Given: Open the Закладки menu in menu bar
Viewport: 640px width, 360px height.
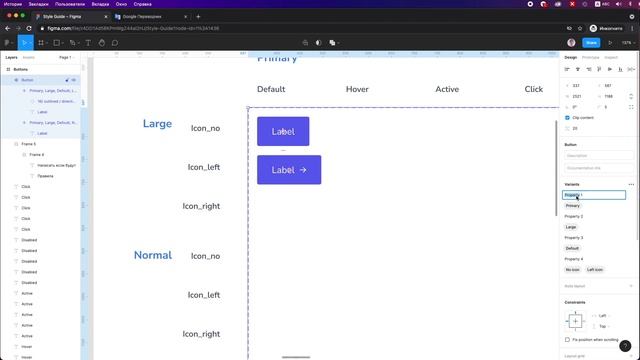Looking at the screenshot, I should pyautogui.click(x=38, y=4).
